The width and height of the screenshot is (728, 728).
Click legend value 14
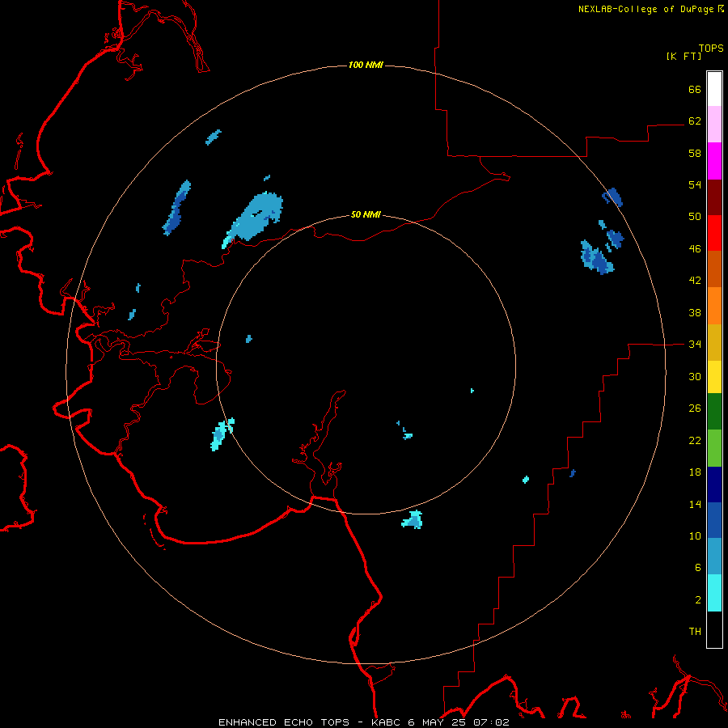coord(695,504)
